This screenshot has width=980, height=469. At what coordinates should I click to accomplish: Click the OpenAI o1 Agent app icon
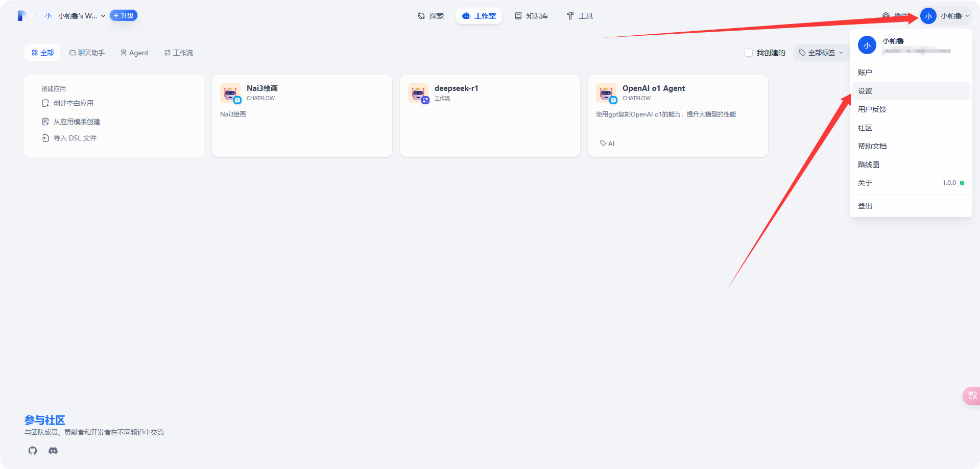tap(606, 93)
